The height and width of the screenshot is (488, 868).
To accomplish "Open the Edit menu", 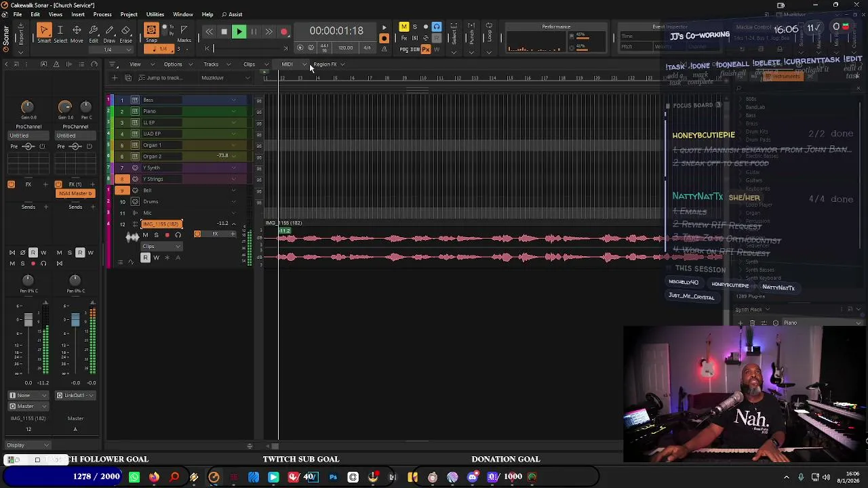I will (x=35, y=14).
